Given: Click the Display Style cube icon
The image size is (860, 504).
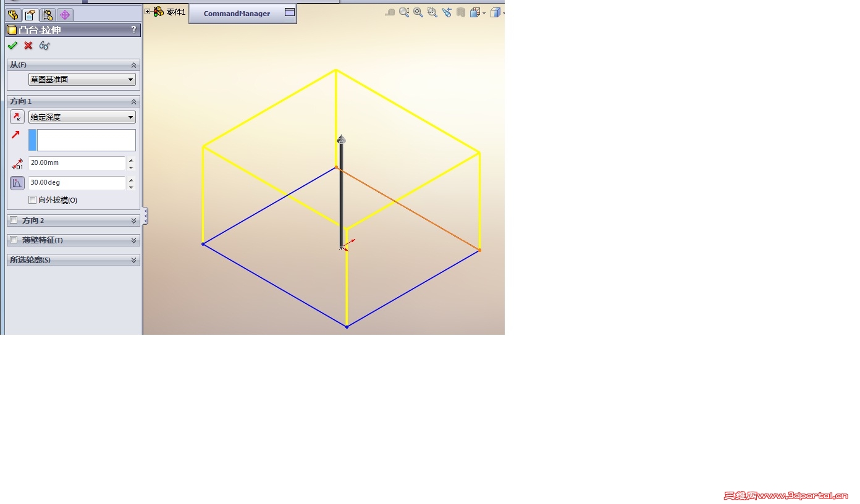Looking at the screenshot, I should coord(495,12).
